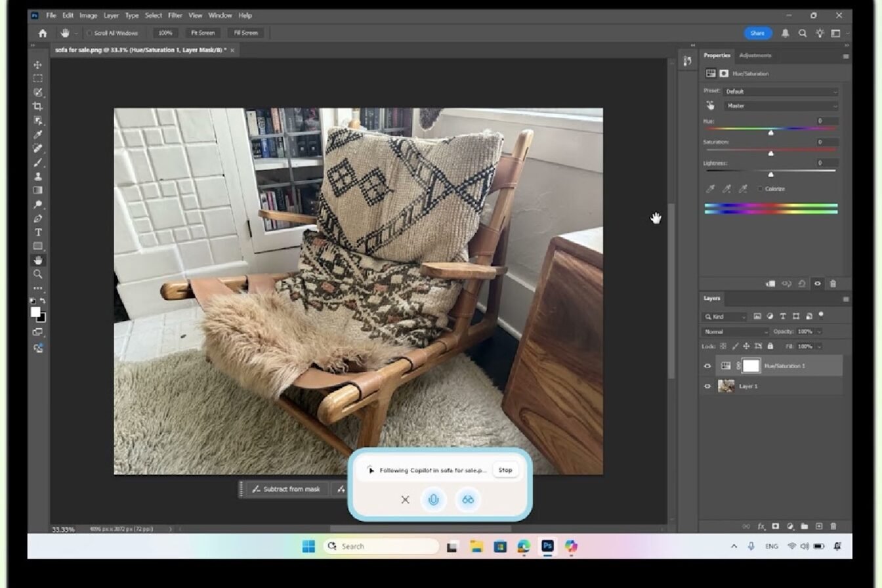Open the workspace switcher in top bar
The width and height of the screenshot is (882, 588).
(836, 33)
